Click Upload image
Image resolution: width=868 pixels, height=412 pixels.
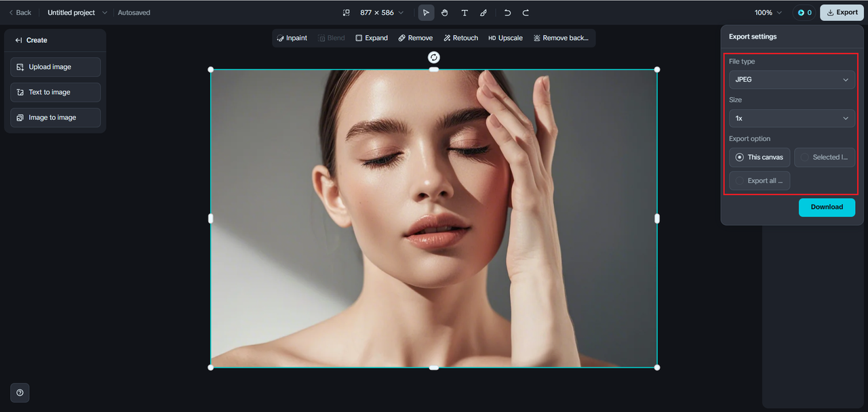(x=56, y=67)
